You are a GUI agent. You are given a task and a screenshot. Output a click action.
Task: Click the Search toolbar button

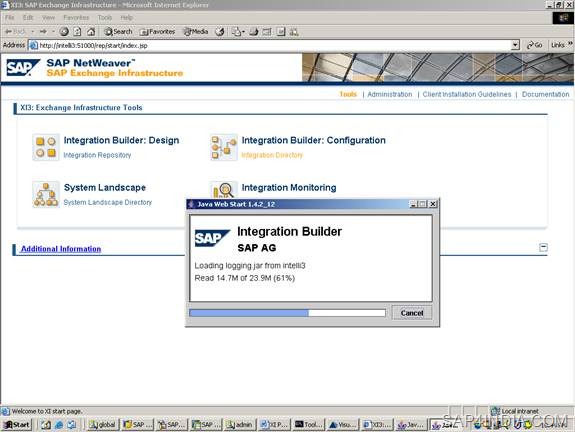click(x=118, y=32)
